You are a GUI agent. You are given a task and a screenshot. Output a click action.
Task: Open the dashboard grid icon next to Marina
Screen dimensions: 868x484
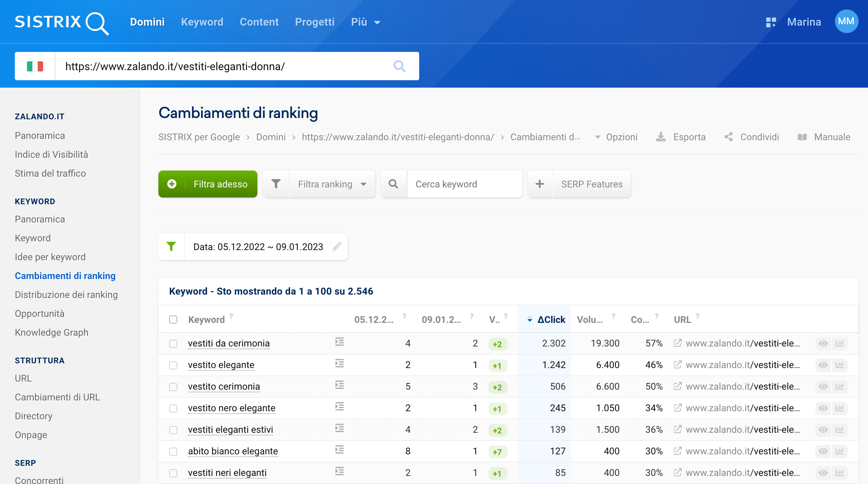click(771, 22)
